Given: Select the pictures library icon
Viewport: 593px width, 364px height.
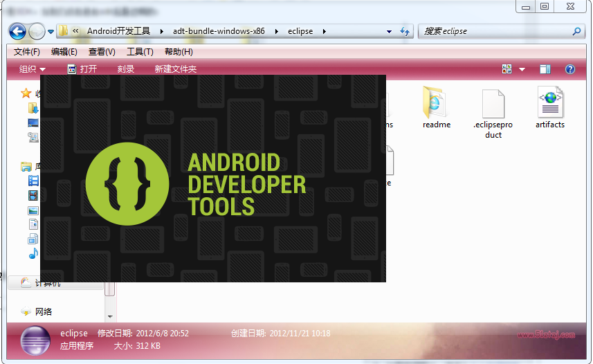Looking at the screenshot, I should coord(33,210).
